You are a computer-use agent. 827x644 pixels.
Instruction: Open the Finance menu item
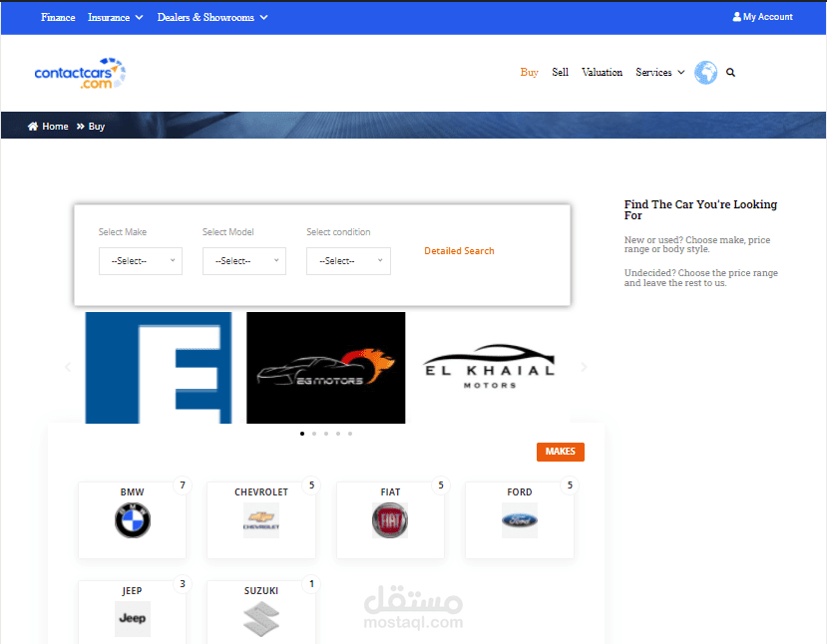pyautogui.click(x=58, y=17)
